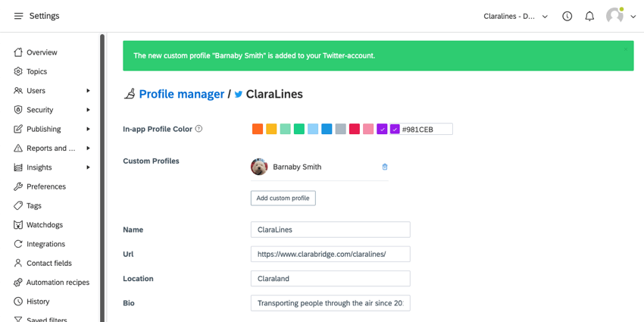Open Watchdogs in the sidebar

45,225
